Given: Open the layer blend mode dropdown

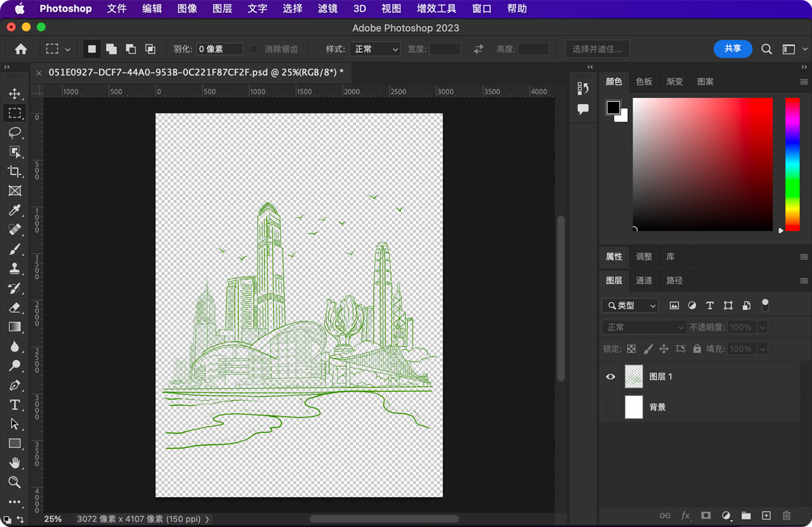Looking at the screenshot, I should coord(643,327).
